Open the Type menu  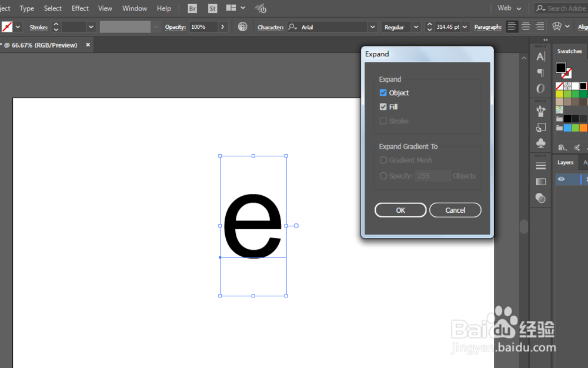click(26, 8)
